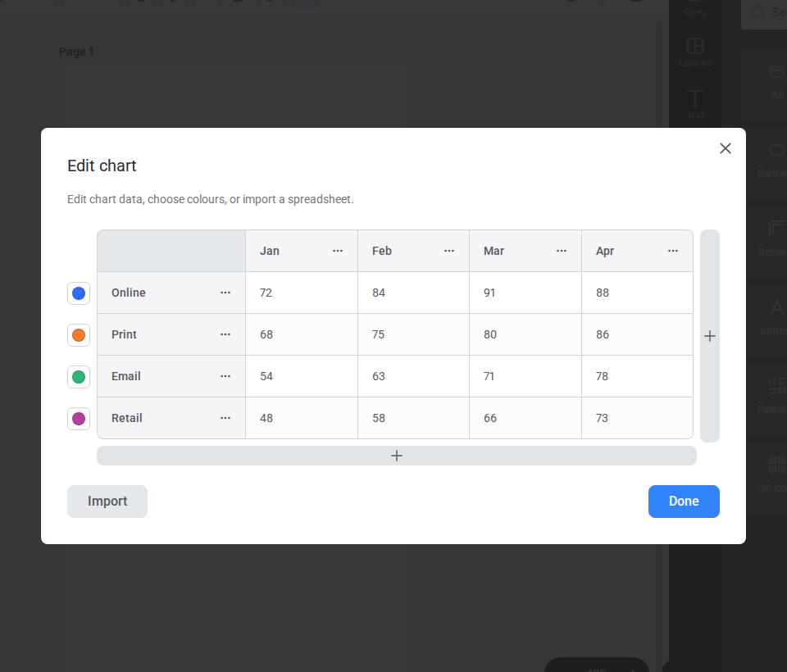Select the Print Jan cell with 68
The image size is (787, 672).
(x=302, y=334)
